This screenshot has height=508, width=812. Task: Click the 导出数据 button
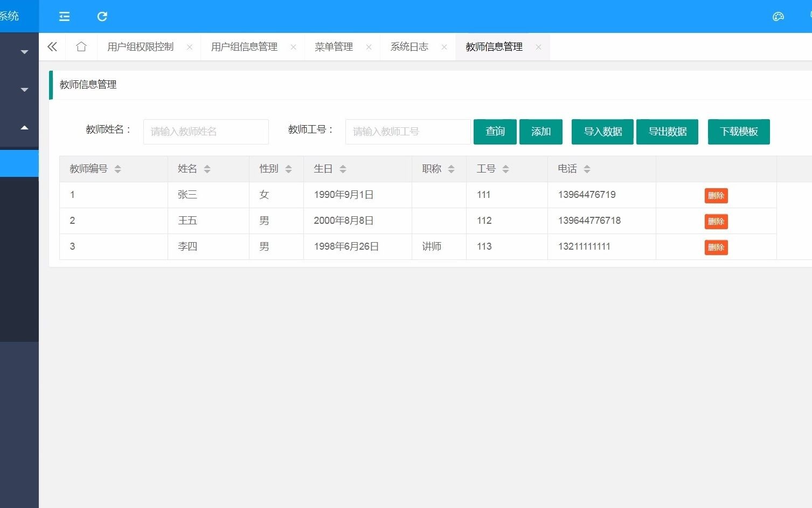coord(667,132)
